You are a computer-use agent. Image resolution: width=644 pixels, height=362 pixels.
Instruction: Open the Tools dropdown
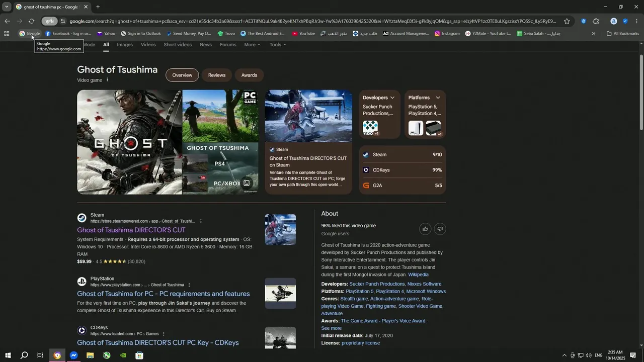point(278,45)
